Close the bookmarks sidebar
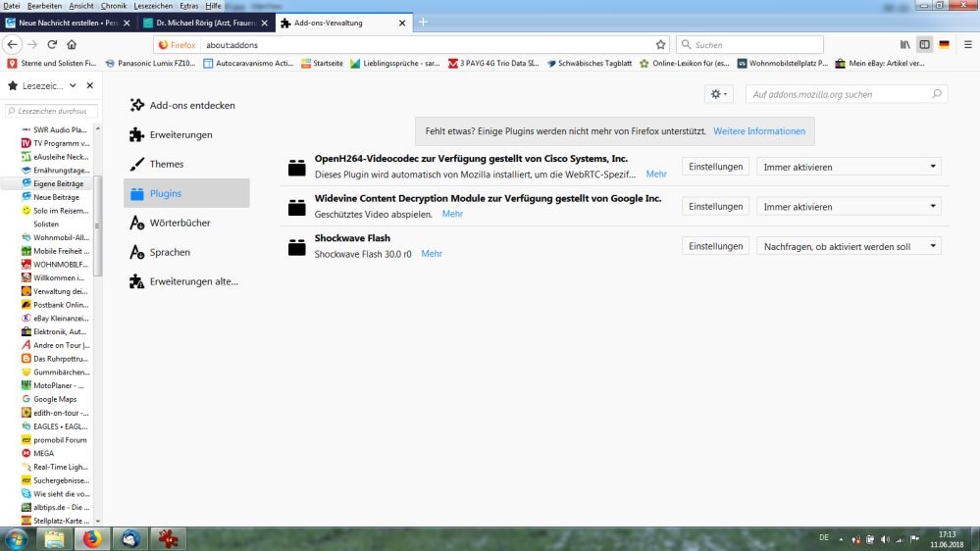 pyautogui.click(x=90, y=85)
